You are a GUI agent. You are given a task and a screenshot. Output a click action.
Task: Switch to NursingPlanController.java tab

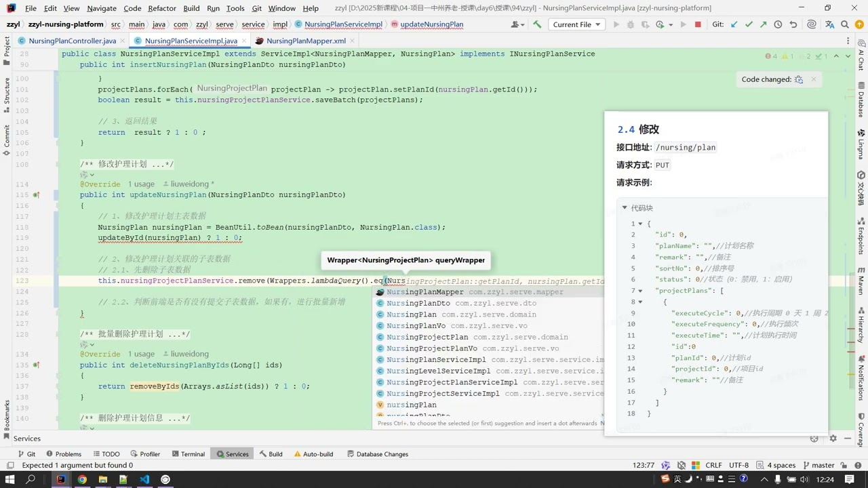tap(72, 41)
